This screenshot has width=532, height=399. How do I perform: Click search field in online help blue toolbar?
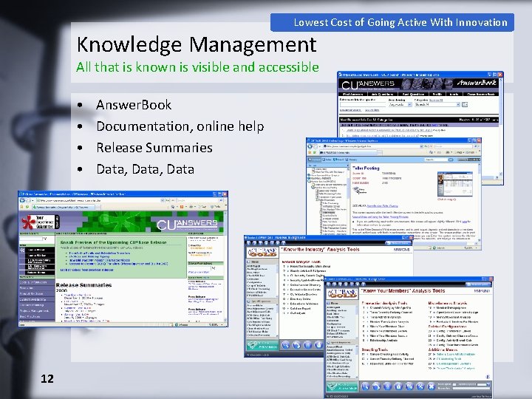coord(437,160)
